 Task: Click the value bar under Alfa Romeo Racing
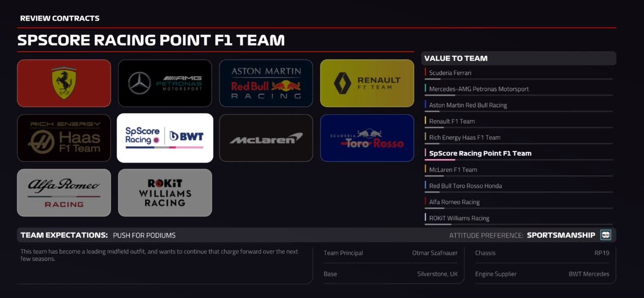(518, 208)
